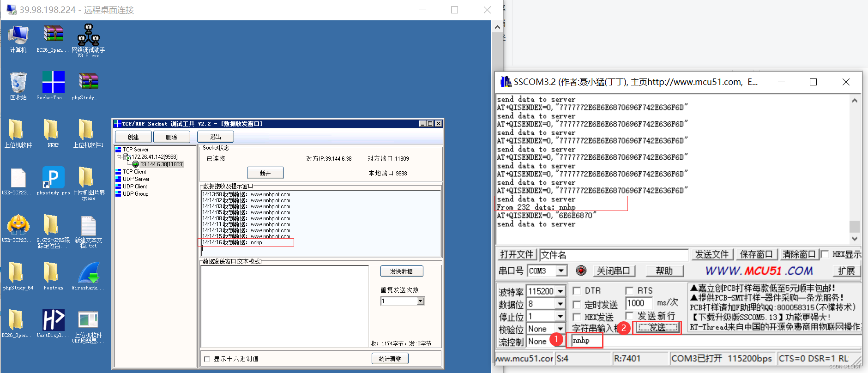Click 关闭串口 button in SSCOM

(614, 271)
